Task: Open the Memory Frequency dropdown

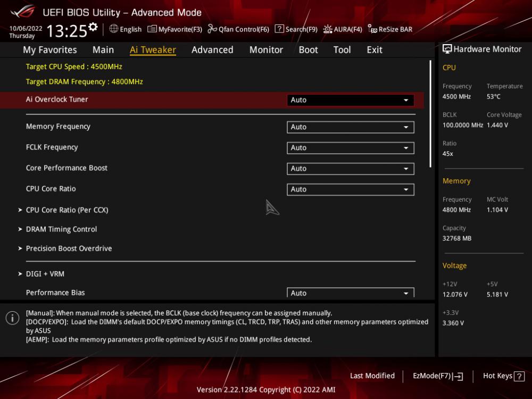Action: tap(350, 127)
